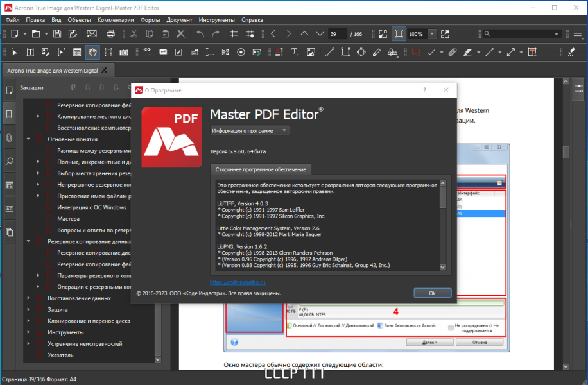
Task: Expand the 'Восстановление данных' bookmark
Action: (x=28, y=298)
